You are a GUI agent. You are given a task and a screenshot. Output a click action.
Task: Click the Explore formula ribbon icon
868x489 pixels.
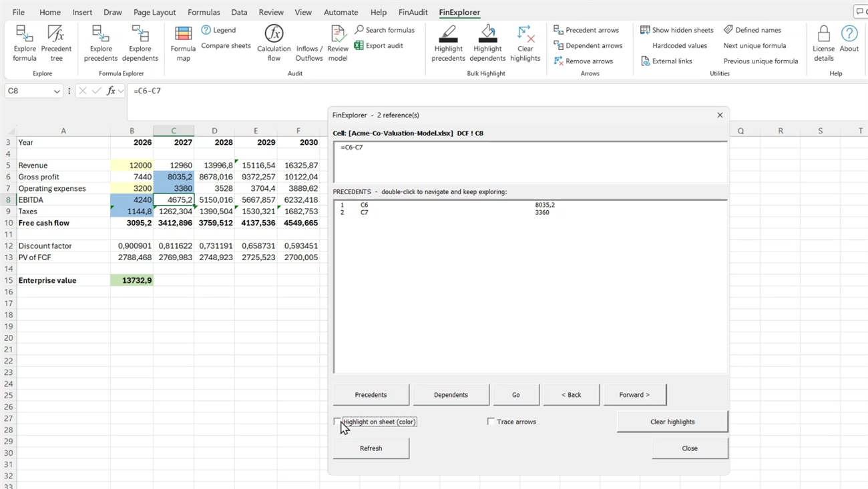(24, 43)
